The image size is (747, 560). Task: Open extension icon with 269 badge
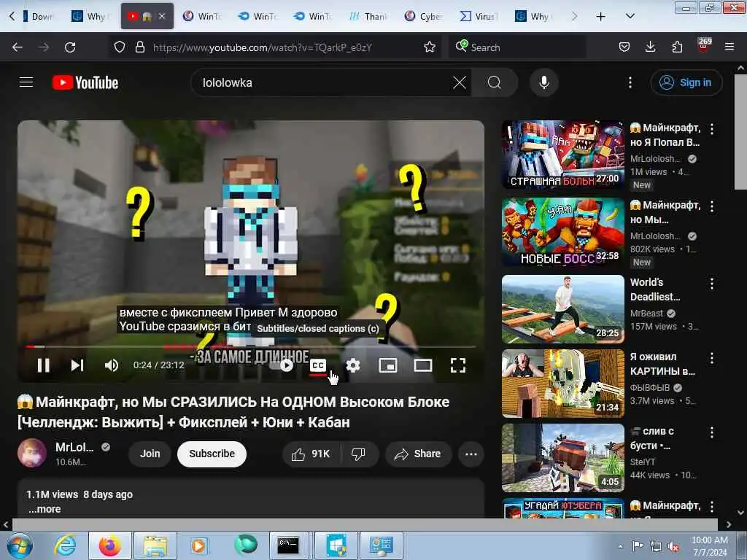[x=704, y=46]
